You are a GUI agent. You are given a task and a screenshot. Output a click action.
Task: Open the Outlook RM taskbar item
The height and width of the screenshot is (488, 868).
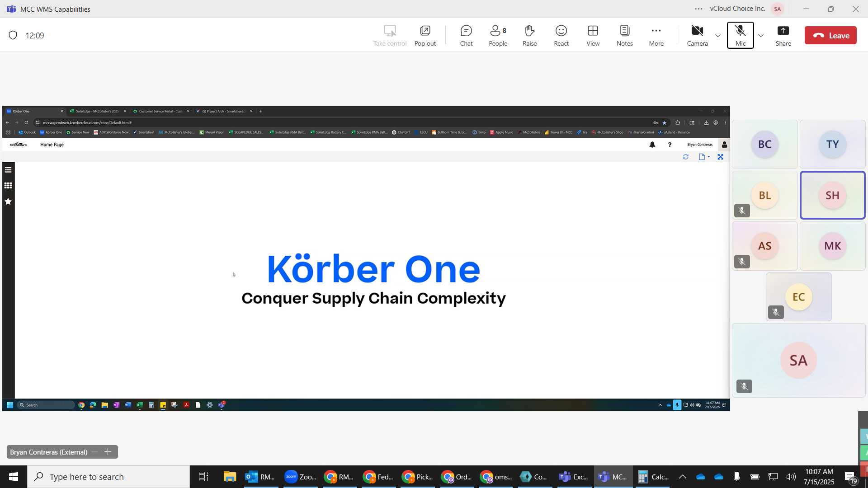(260, 477)
